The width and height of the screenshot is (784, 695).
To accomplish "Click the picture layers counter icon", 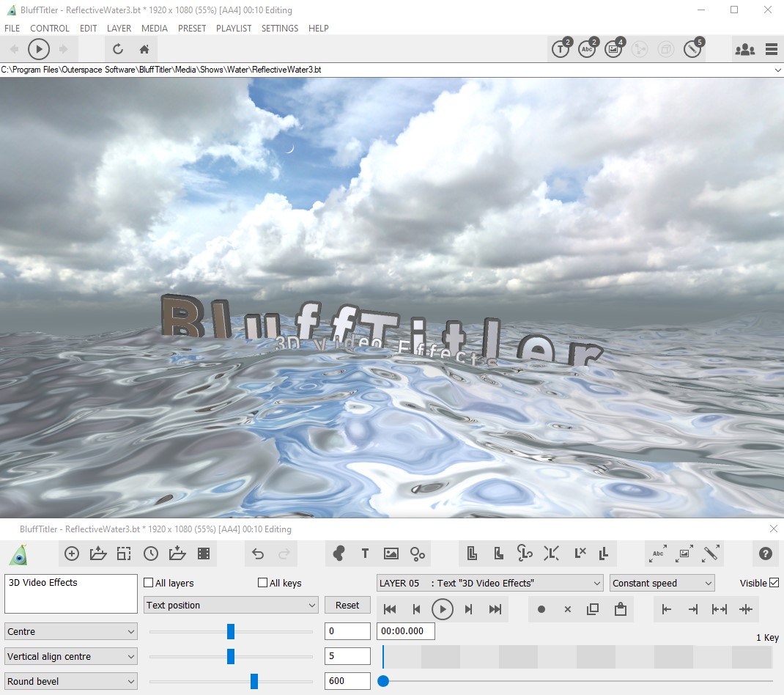I will point(613,49).
